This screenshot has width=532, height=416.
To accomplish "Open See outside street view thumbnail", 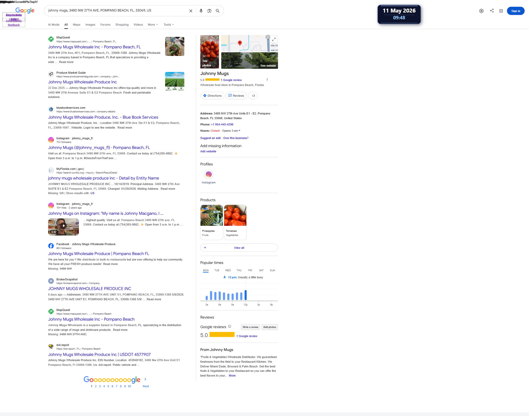I will pos(250,60).
